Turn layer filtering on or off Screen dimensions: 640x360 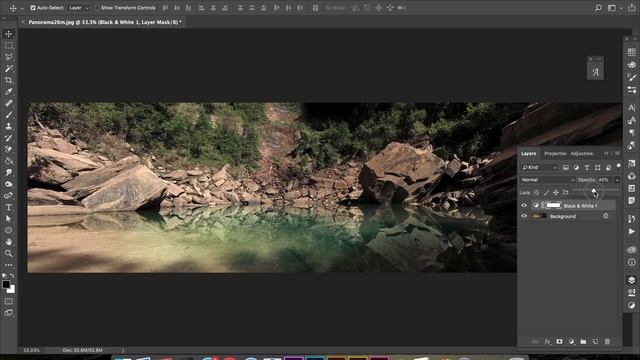click(x=618, y=166)
